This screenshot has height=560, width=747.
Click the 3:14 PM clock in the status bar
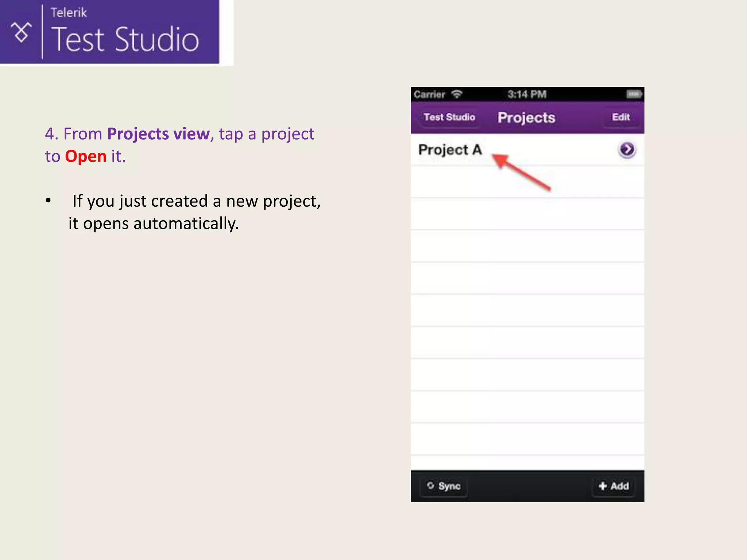coord(527,94)
